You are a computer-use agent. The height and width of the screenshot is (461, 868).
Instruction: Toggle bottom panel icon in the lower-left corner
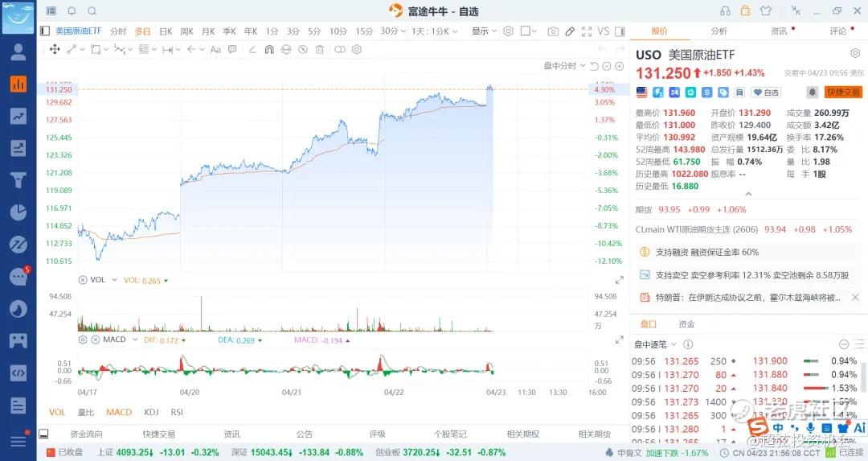coord(44,434)
